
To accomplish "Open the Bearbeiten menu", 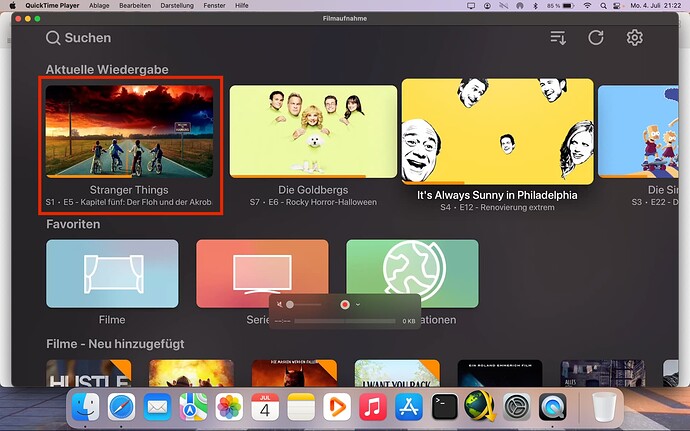I will click(x=135, y=6).
